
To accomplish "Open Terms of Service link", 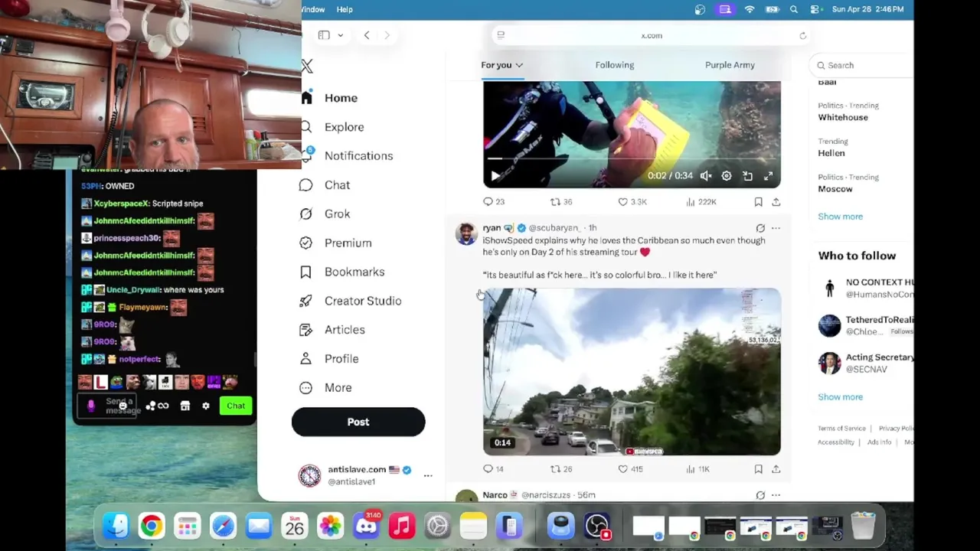I will coord(841,429).
